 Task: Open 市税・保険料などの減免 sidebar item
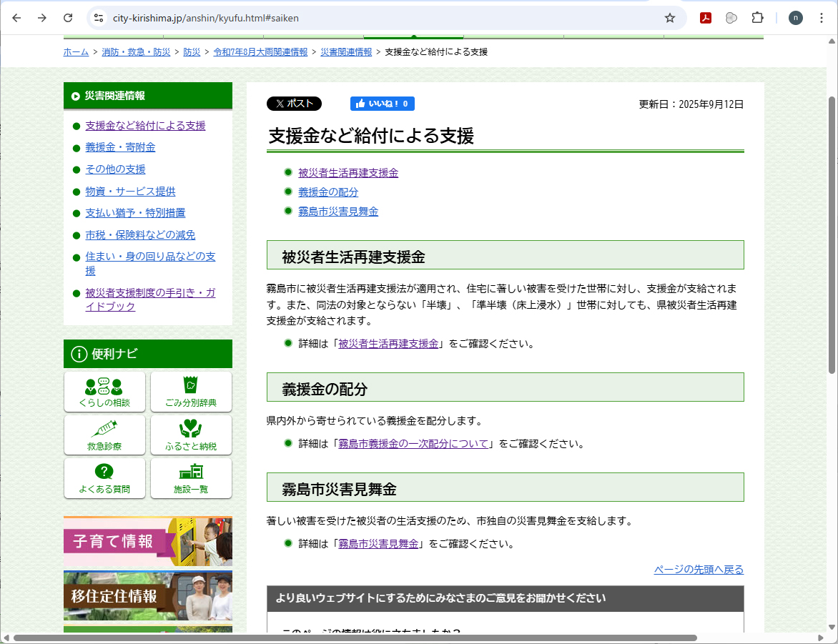140,234
